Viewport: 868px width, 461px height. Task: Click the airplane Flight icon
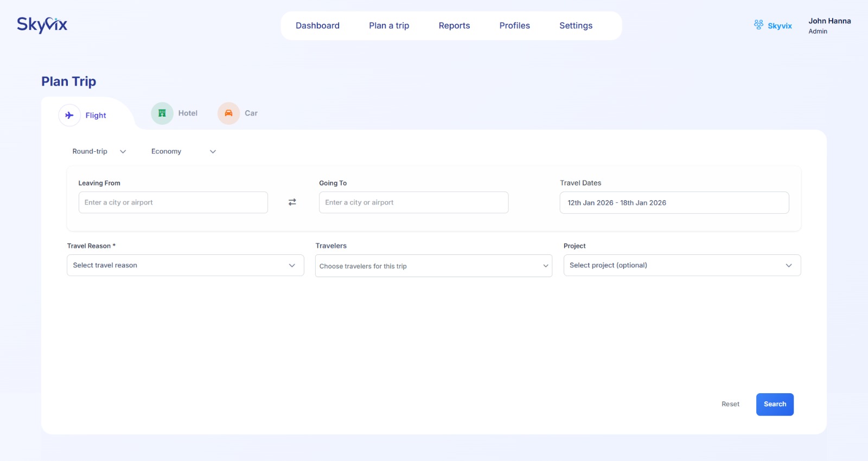point(69,115)
